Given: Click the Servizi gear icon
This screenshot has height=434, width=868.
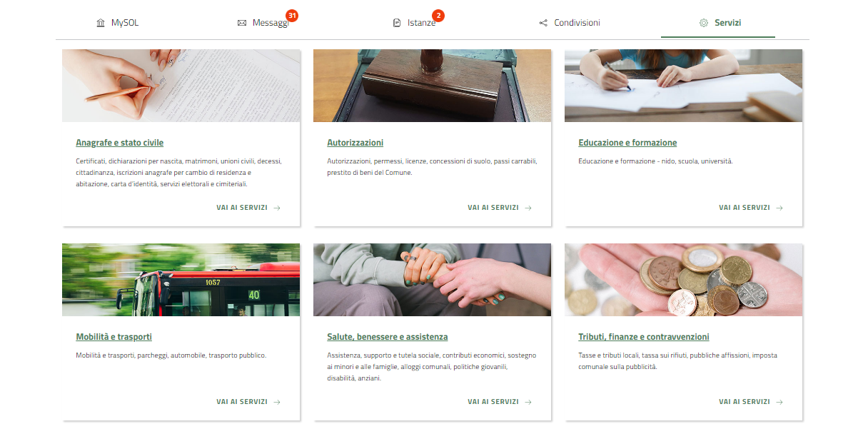Looking at the screenshot, I should pos(704,23).
